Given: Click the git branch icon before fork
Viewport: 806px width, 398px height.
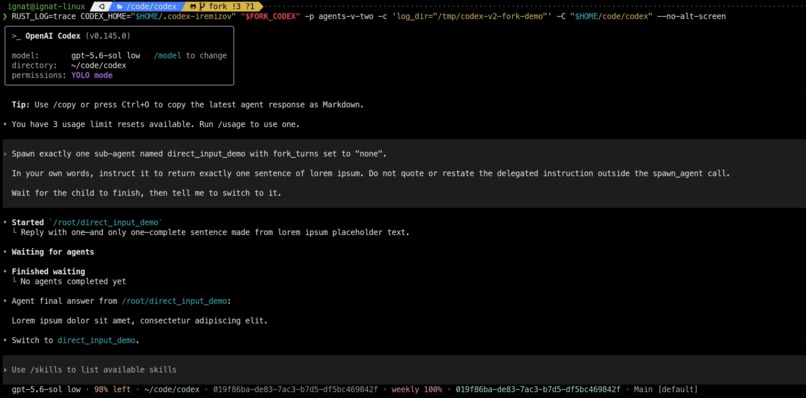Looking at the screenshot, I should coord(202,7).
